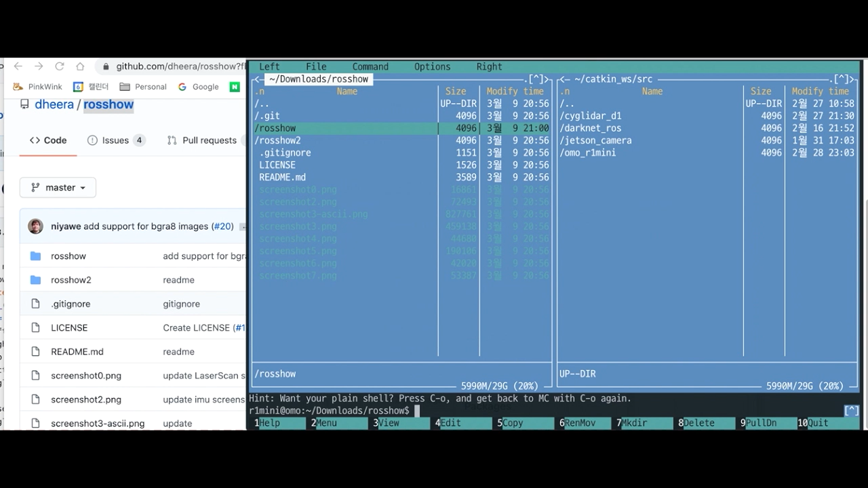This screenshot has height=488, width=868.
Task: Open the PinkWink bookmark
Action: [38, 87]
